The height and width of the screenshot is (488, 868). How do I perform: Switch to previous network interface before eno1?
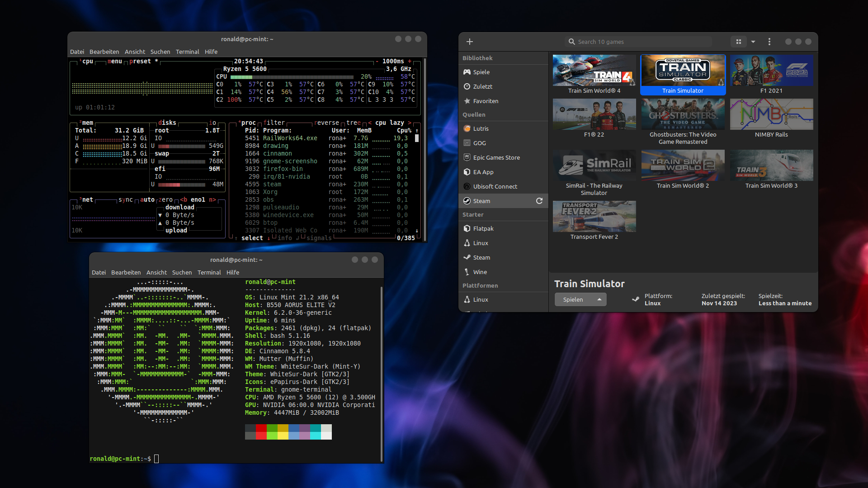click(x=184, y=199)
